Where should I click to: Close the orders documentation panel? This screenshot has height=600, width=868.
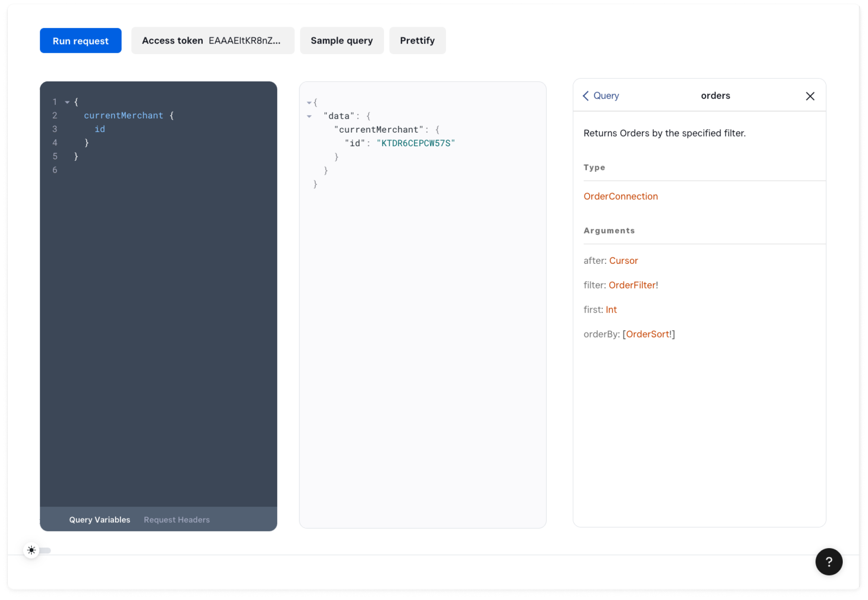coord(810,96)
